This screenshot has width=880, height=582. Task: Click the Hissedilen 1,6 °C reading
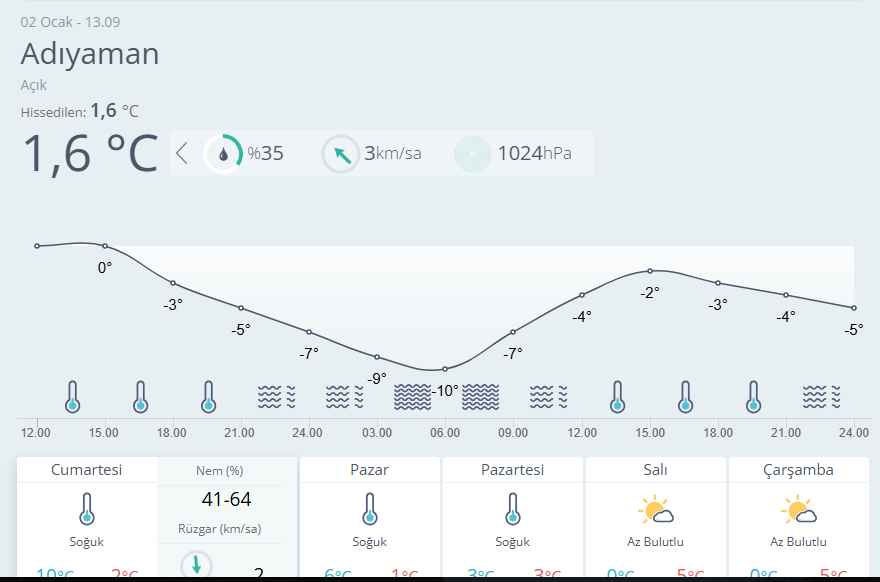pyautogui.click(x=80, y=111)
